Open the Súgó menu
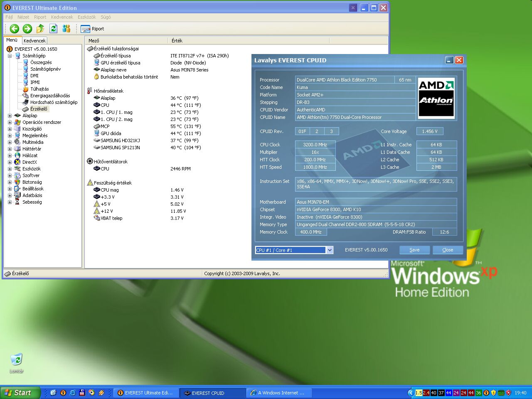Image resolution: width=532 pixels, height=399 pixels. click(106, 17)
